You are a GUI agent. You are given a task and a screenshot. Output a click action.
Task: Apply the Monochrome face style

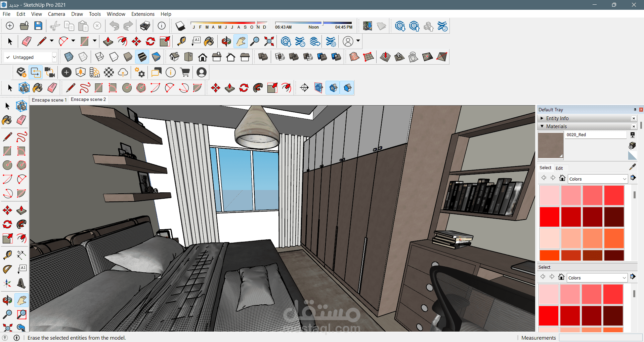click(x=156, y=57)
